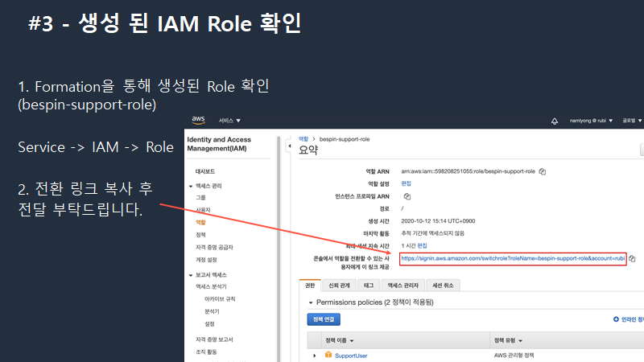
Task: Go to the 역할 breadcrumb link
Action: click(303, 139)
